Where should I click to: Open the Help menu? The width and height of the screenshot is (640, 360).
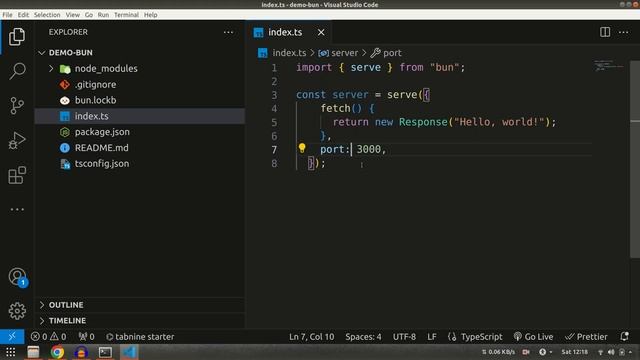click(150, 15)
